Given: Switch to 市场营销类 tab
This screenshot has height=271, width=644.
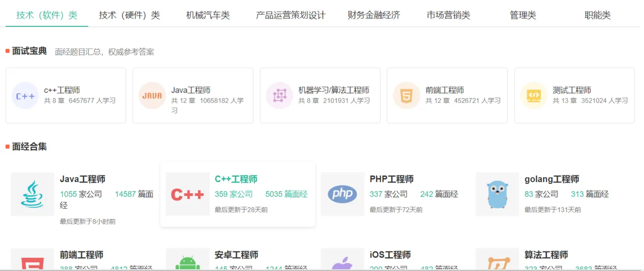Looking at the screenshot, I should 448,15.
